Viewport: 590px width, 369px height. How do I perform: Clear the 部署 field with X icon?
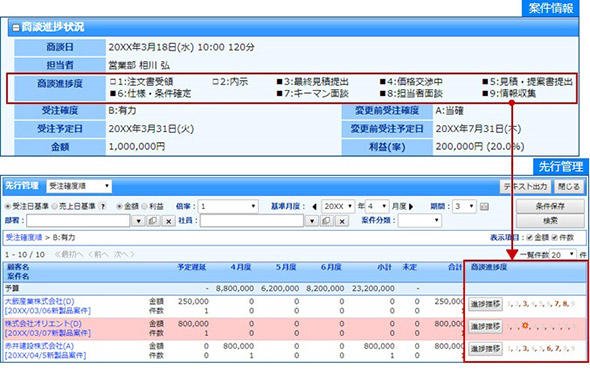169,221
